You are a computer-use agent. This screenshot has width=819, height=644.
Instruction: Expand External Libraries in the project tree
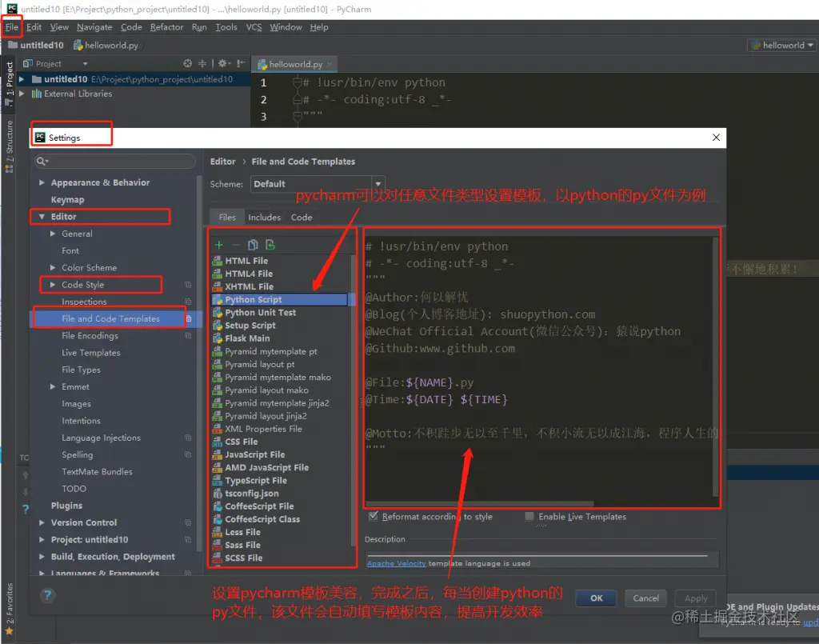[x=22, y=94]
